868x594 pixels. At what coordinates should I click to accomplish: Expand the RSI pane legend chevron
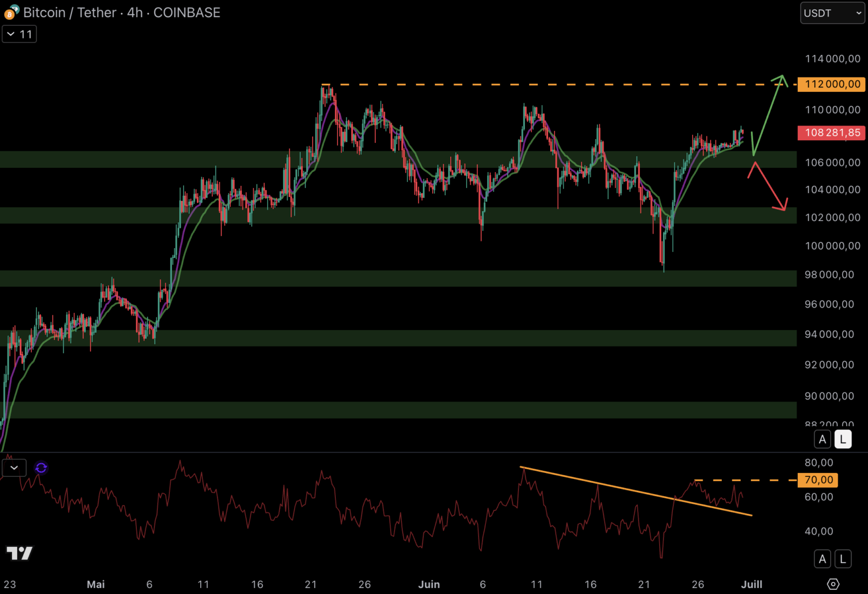tap(14, 468)
